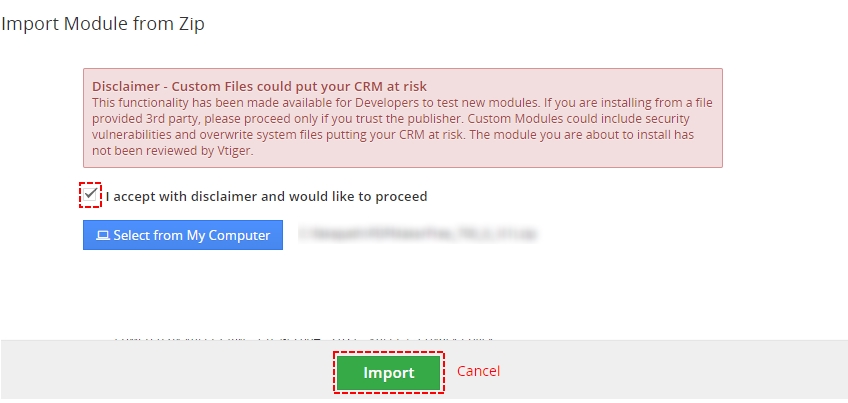Click the partially hidden text above the footer
848x403 pixels.
(x=300, y=338)
